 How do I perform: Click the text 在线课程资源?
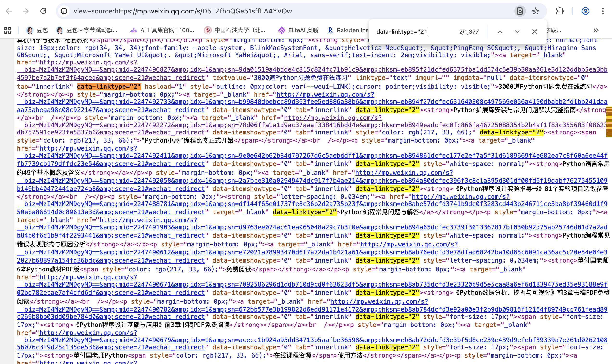pos(293,355)
